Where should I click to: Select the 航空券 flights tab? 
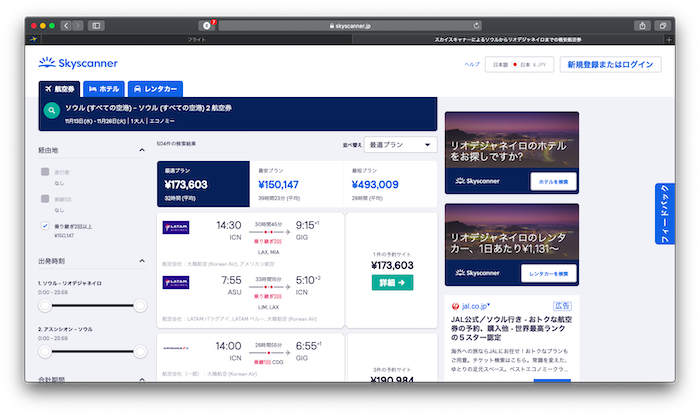pos(59,89)
